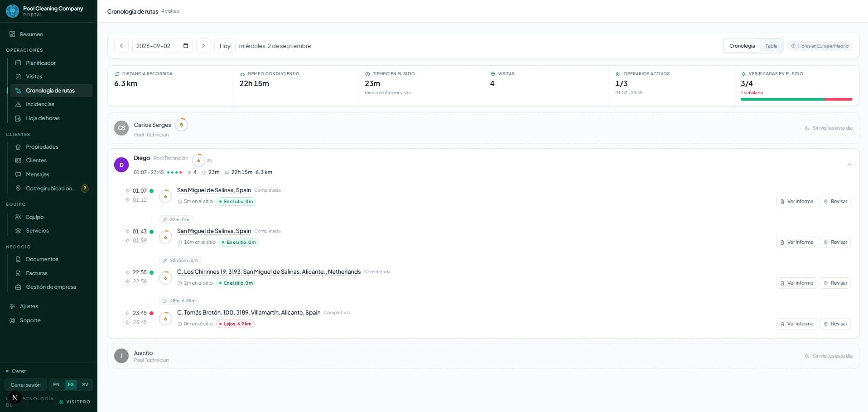Click Facturas invoice icon
The height and width of the screenshot is (412, 868).
coord(18,273)
